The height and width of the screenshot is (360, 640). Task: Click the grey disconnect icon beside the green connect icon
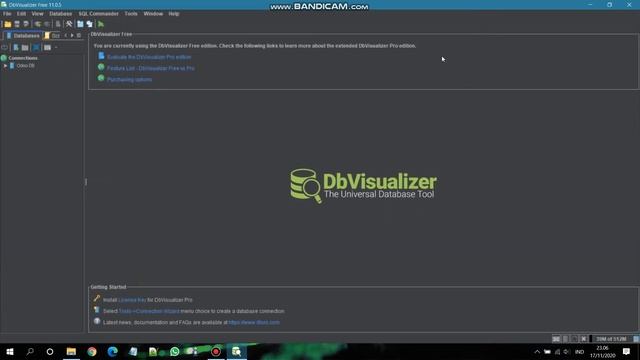pyautogui.click(x=47, y=24)
